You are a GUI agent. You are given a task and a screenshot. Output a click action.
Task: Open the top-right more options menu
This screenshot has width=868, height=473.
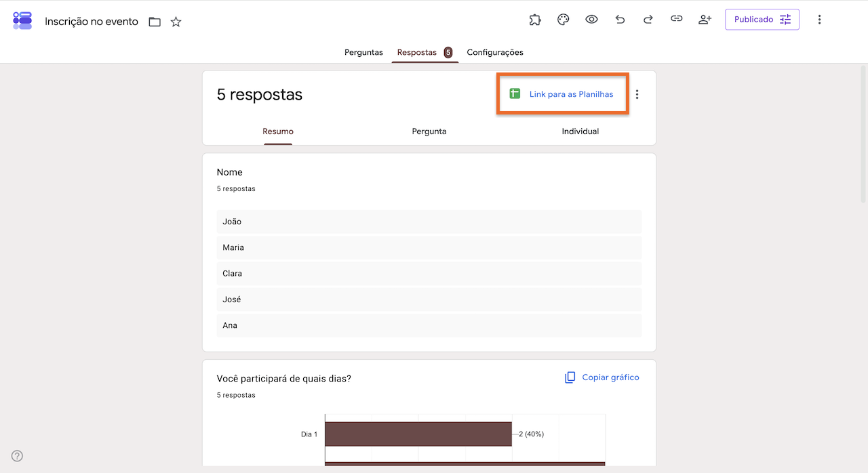pyautogui.click(x=819, y=20)
